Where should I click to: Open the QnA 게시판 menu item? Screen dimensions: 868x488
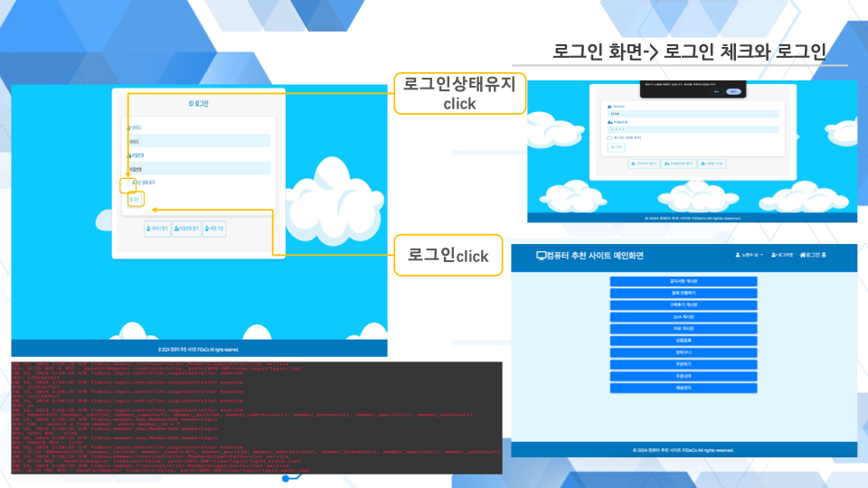click(x=683, y=317)
